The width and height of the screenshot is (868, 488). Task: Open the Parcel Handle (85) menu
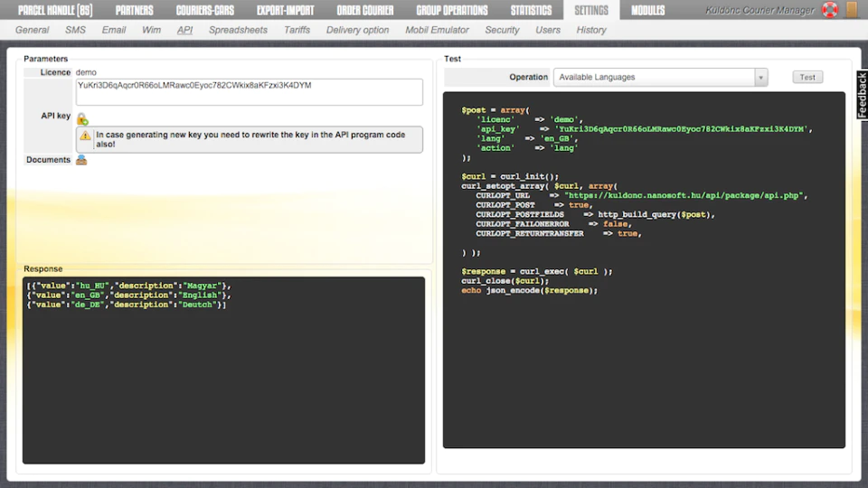click(x=55, y=10)
